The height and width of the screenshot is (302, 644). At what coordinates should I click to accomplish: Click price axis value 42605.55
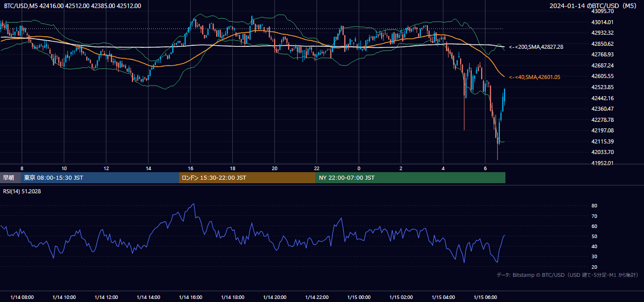click(602, 76)
